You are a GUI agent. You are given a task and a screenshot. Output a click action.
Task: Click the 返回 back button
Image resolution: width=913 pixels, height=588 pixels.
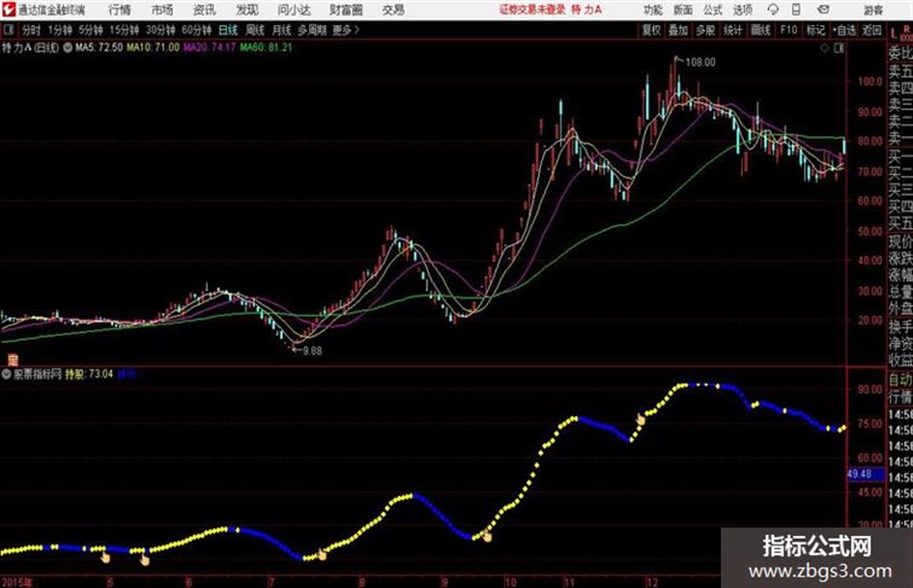(x=871, y=30)
